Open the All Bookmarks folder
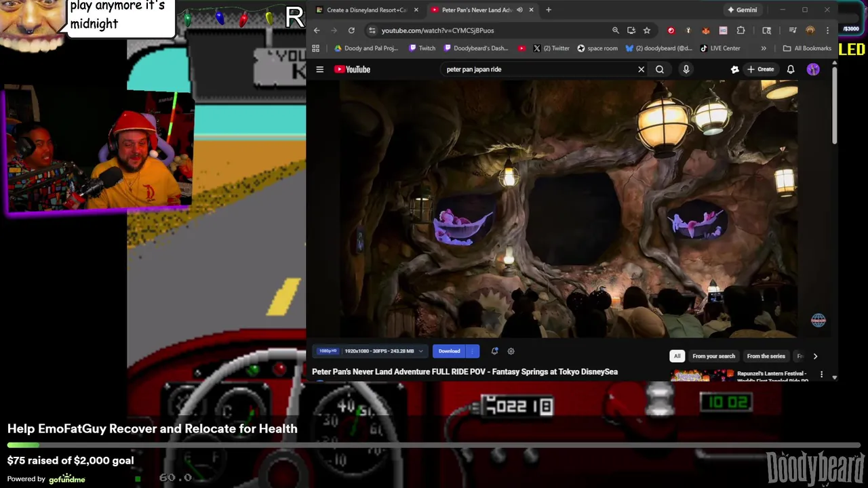The height and width of the screenshot is (488, 868). click(x=807, y=48)
